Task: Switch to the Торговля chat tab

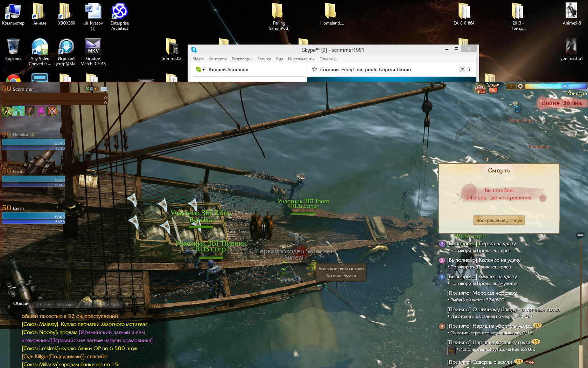Action: [x=66, y=305]
